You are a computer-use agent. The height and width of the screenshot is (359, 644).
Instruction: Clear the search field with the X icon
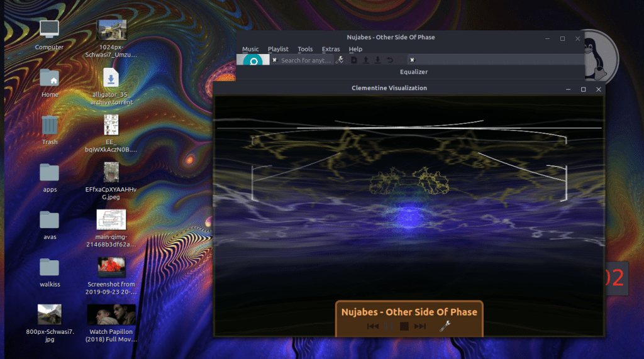[274, 60]
